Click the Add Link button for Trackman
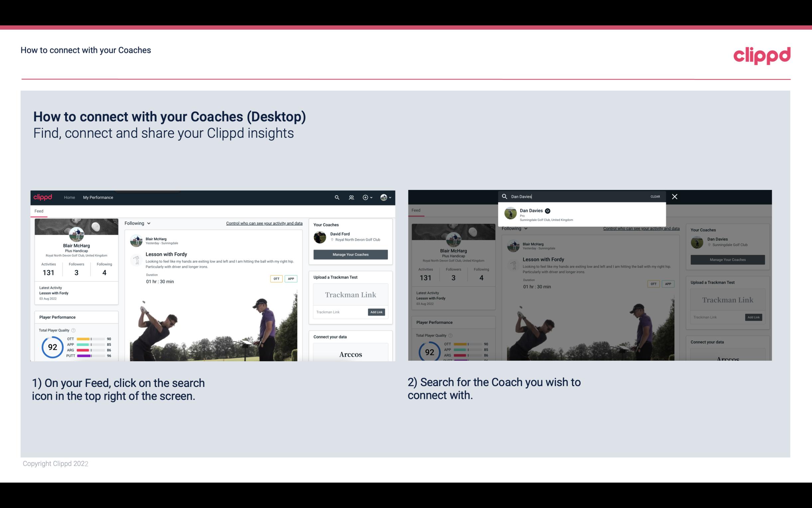812x508 pixels. tap(377, 312)
